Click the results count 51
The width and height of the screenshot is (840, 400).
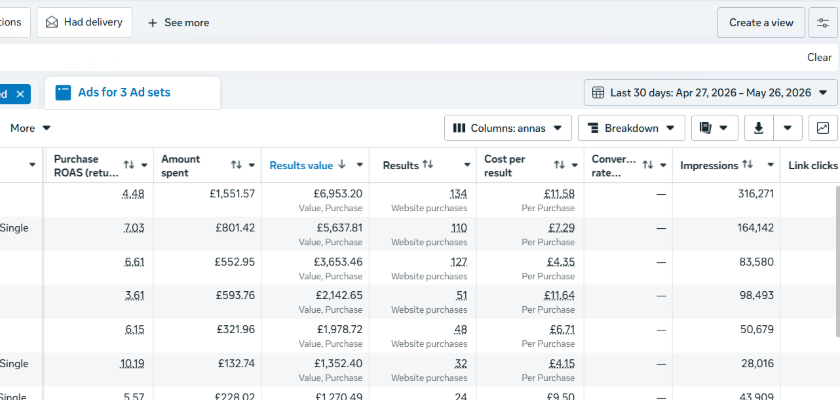point(462,296)
